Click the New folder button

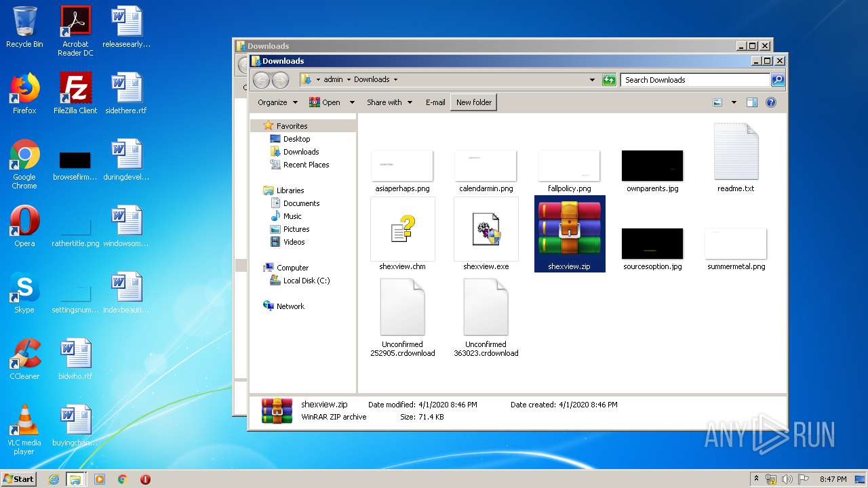tap(473, 102)
